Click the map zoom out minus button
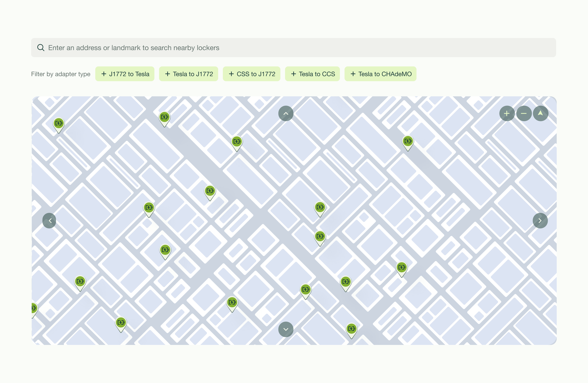Screen dimensions: 588x383 (x=524, y=114)
